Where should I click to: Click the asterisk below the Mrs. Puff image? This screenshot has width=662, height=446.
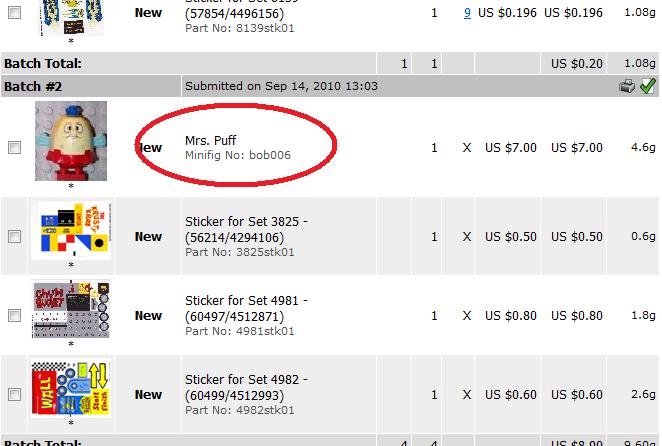pos(71,185)
